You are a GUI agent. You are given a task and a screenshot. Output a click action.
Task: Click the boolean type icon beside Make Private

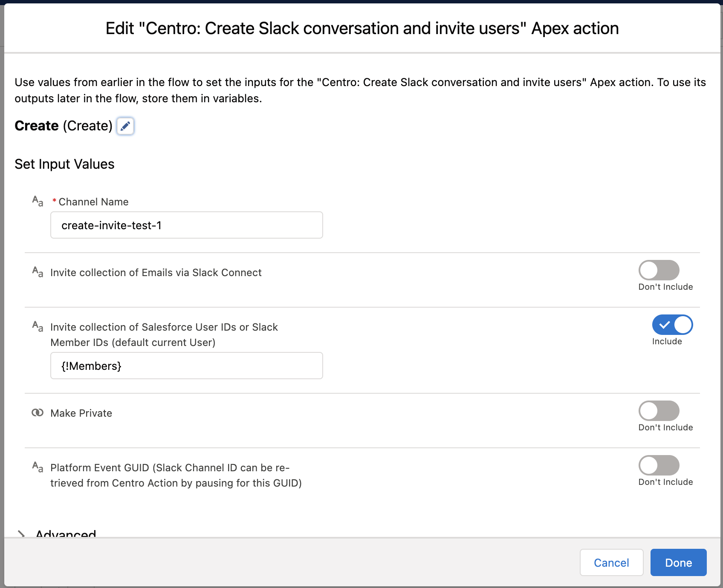(x=38, y=412)
